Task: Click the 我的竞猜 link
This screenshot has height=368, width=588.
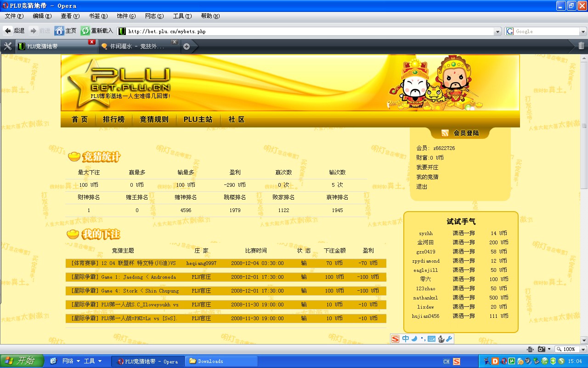Action: coord(428,177)
